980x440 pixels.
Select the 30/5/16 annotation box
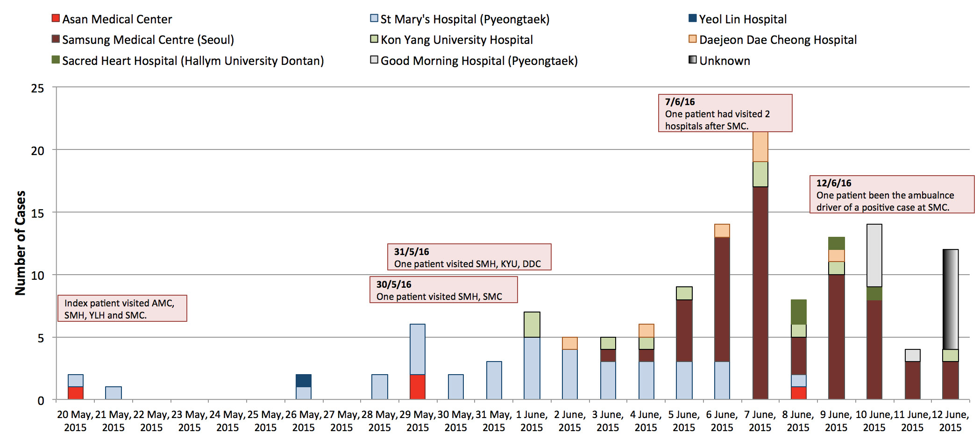[443, 290]
